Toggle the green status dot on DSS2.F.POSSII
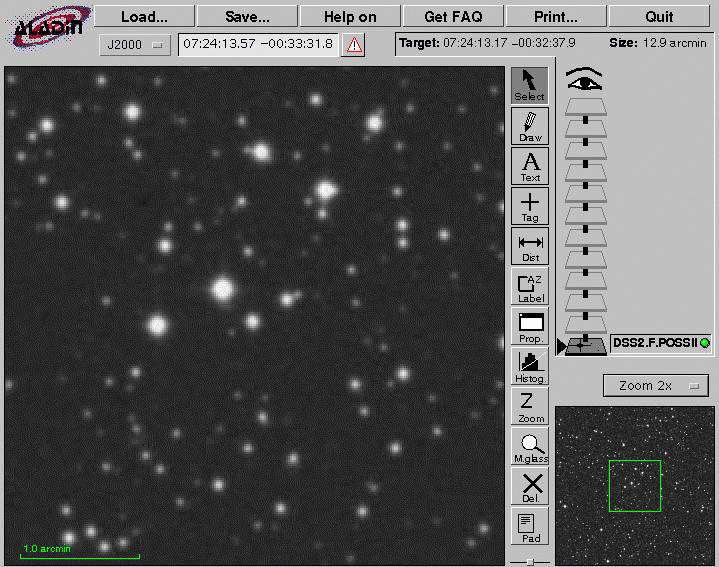The height and width of the screenshot is (567, 719). coord(705,343)
